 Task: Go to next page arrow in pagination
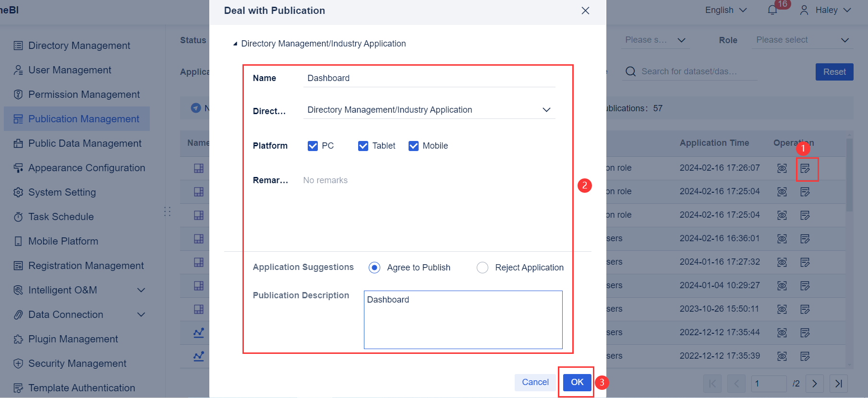[x=814, y=384]
